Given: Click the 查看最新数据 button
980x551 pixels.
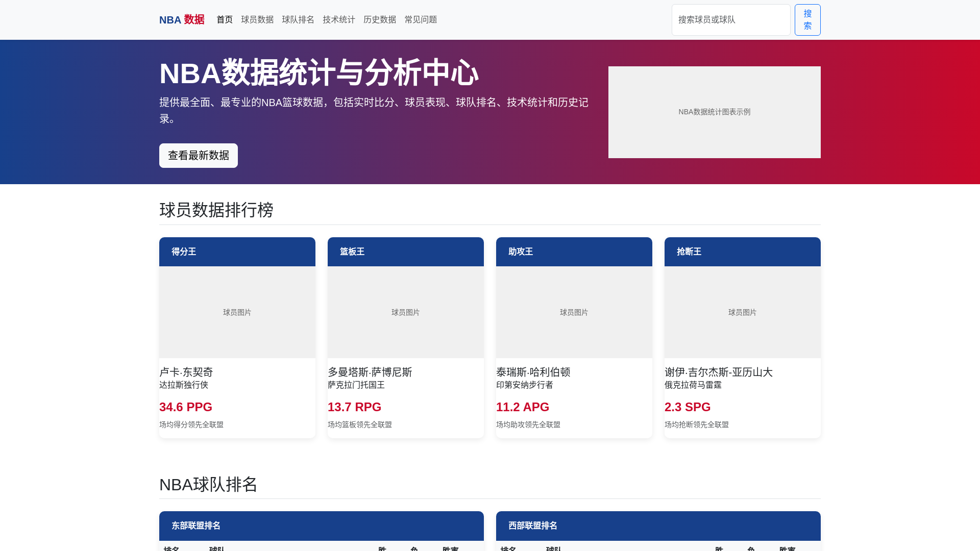Looking at the screenshot, I should coord(199,156).
